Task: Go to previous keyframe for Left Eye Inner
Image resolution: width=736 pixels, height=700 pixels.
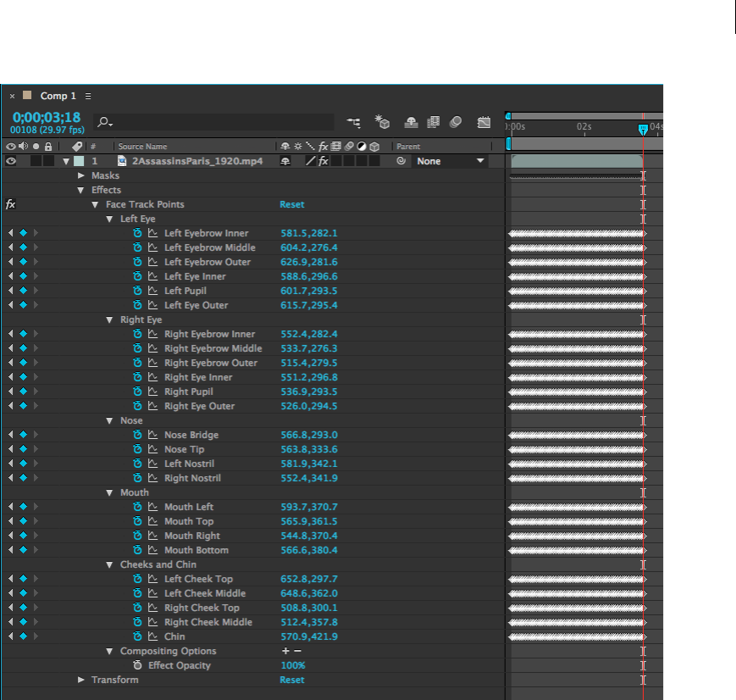Action: [11, 276]
